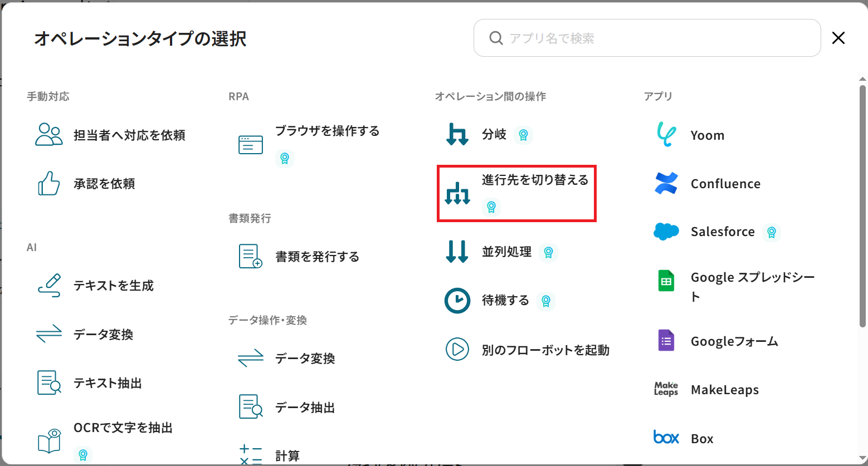Choose the Salesforce cloud icon
Viewport: 868px width, 466px height.
[x=666, y=232]
